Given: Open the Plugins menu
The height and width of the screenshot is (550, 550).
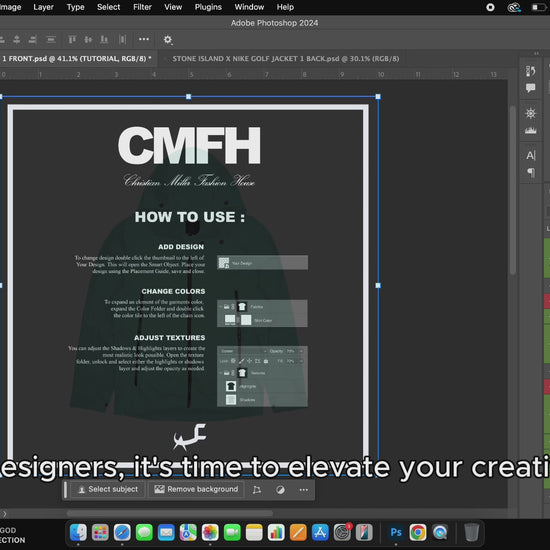Looking at the screenshot, I should 208,7.
